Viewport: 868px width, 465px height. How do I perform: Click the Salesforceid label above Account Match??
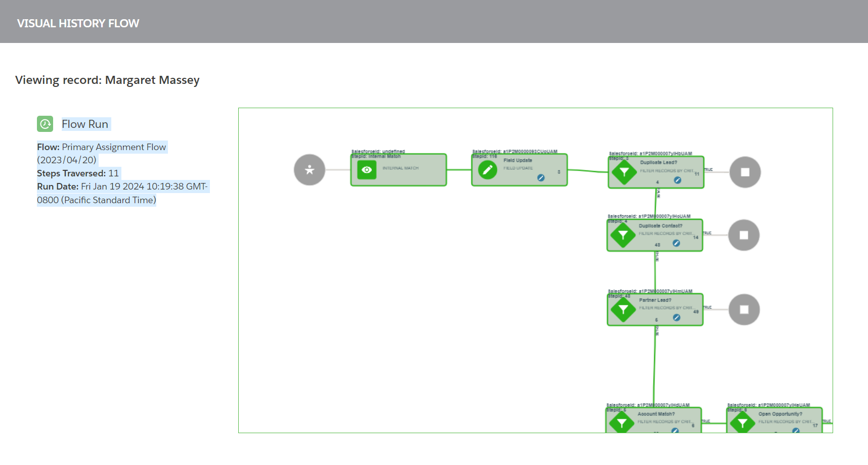pos(648,405)
